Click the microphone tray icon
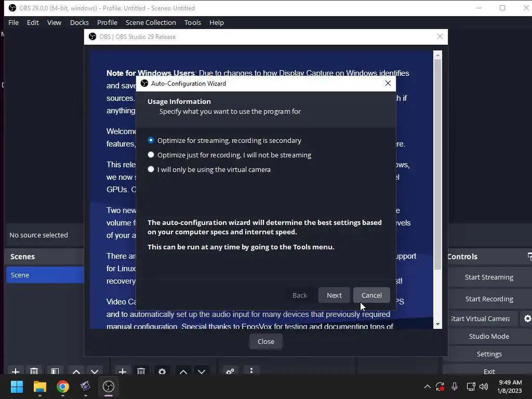532x399 pixels. (x=455, y=386)
